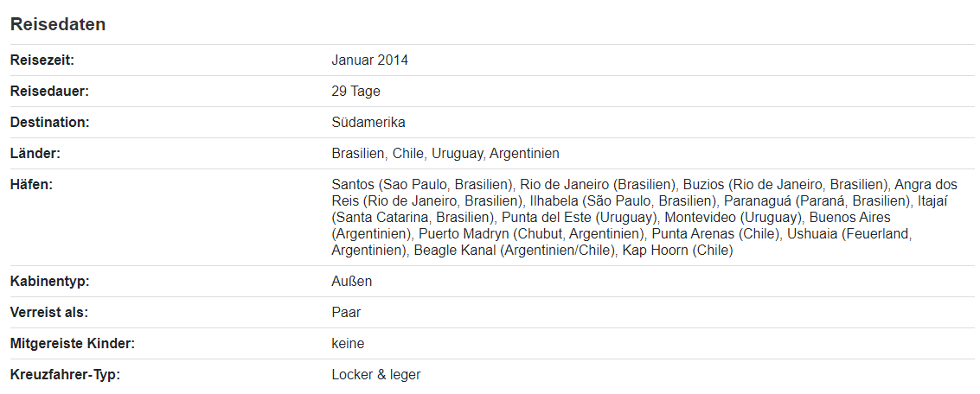Select the Kabinentyp label

pos(49,282)
